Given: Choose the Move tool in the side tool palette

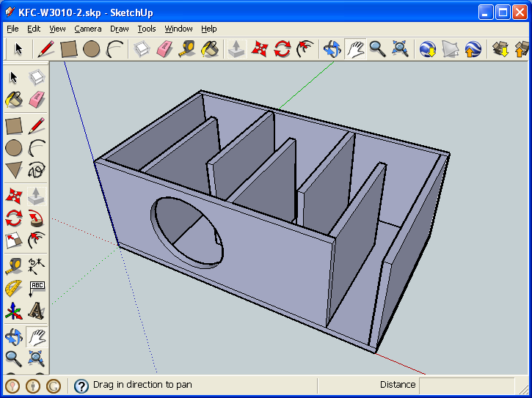Looking at the screenshot, I should (x=13, y=196).
